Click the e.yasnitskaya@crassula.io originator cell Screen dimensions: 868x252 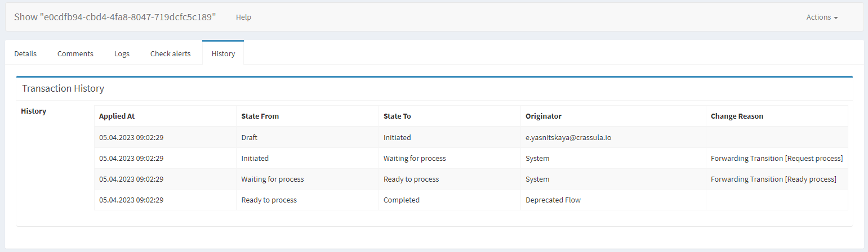pyautogui.click(x=568, y=137)
